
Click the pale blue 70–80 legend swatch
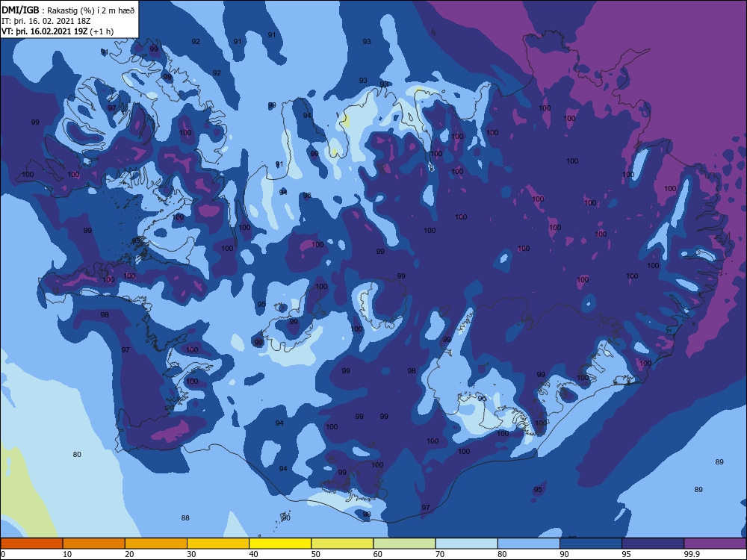pos(467,544)
